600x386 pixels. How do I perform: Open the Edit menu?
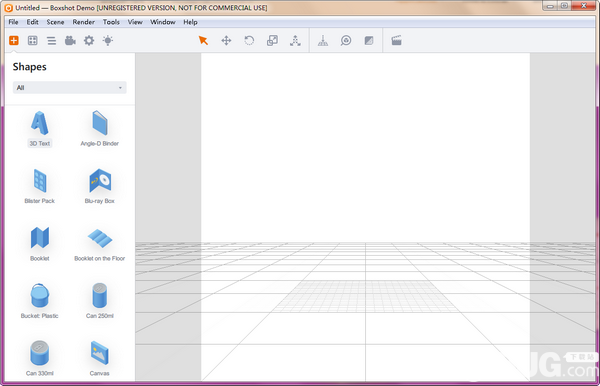[33, 22]
